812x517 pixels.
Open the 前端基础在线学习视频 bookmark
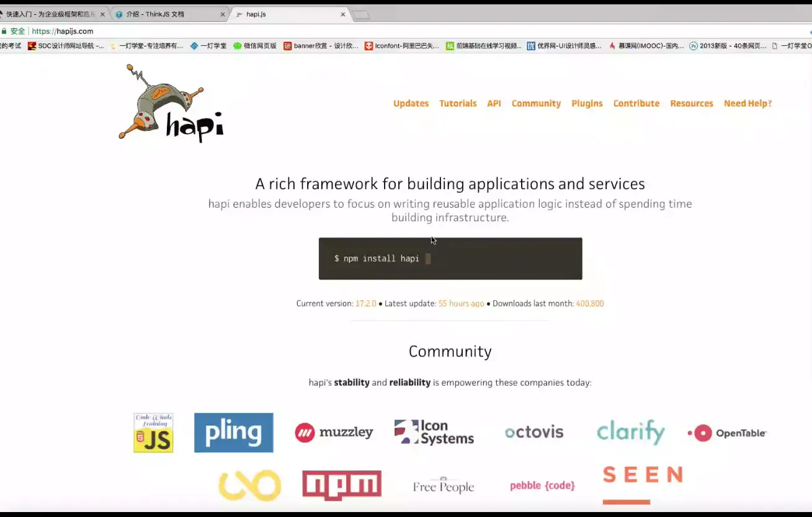[484, 46]
